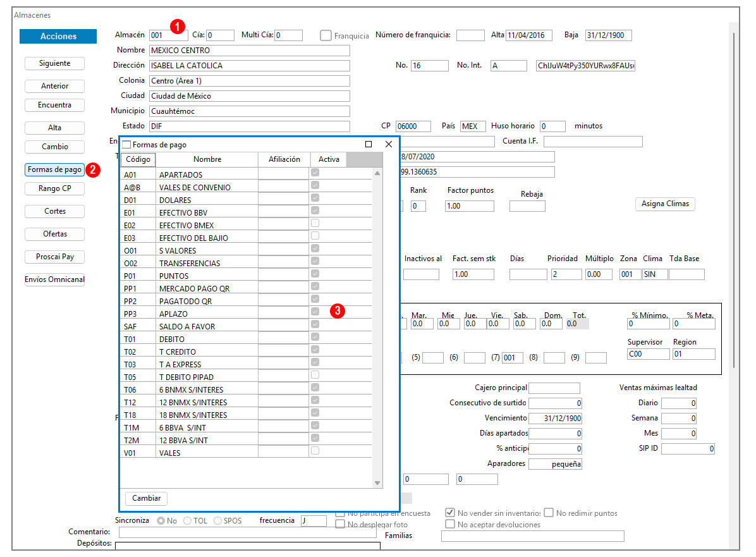This screenshot has height=557, width=756.
Task: Click the Prioridad field
Action: (566, 274)
